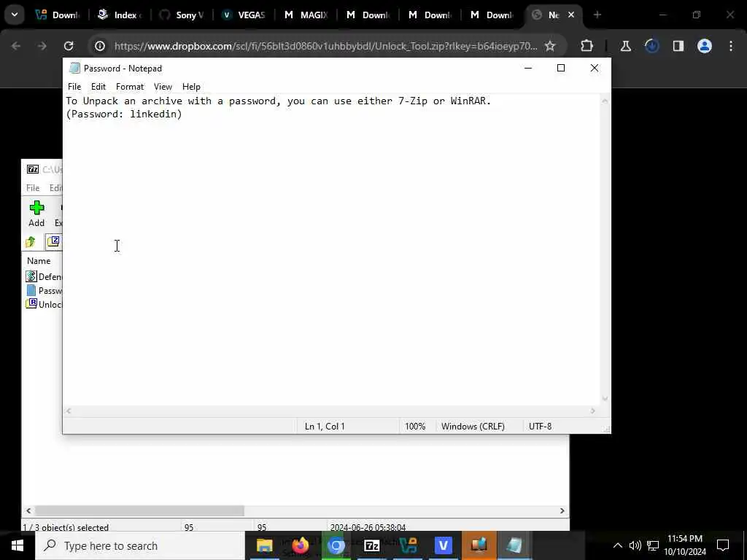Bookmark this page with the star icon

click(550, 46)
